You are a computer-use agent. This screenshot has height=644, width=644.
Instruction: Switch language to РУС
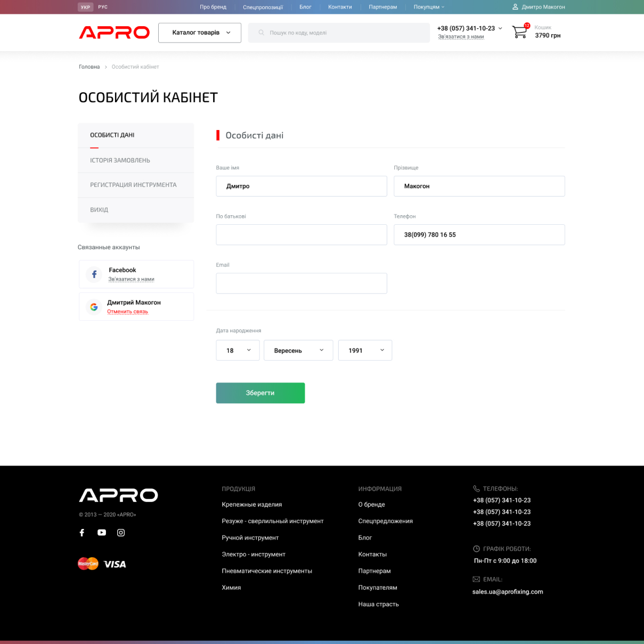pyautogui.click(x=103, y=7)
